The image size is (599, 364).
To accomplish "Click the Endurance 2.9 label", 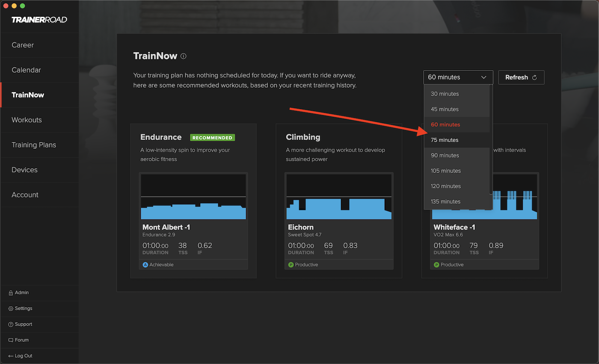I will [159, 235].
